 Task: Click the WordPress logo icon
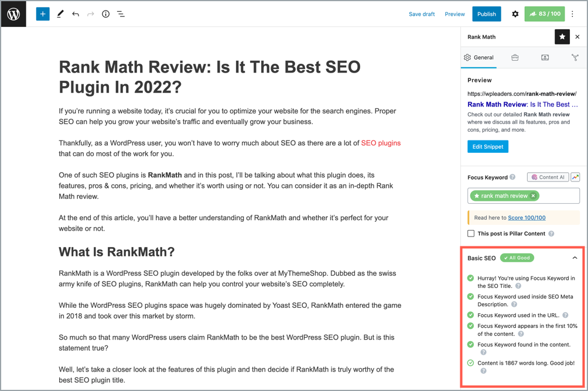pos(13,14)
